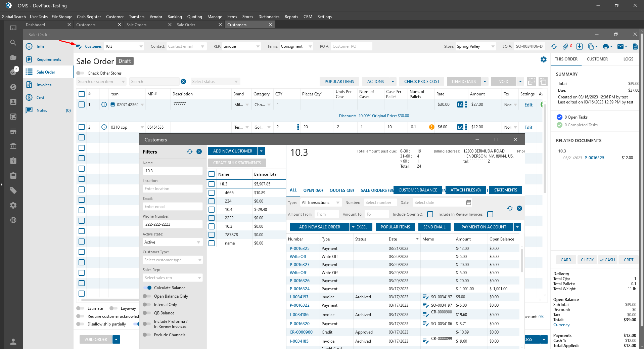This screenshot has width=644, height=349.
Task: Clear the Customers filters with X icon
Action: 199,152
